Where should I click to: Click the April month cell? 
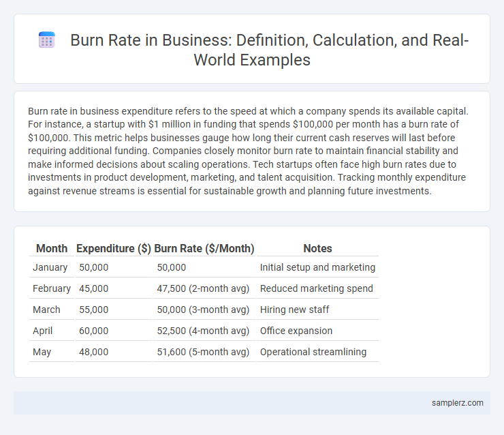[x=52, y=331]
